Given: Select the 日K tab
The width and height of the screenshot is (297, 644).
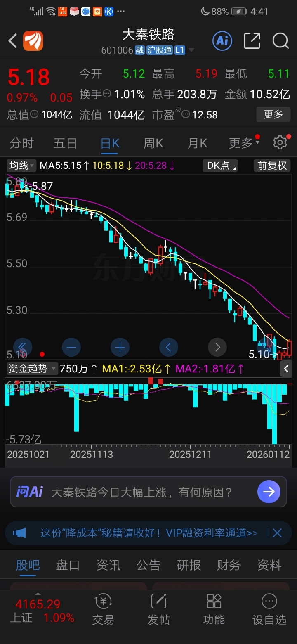Looking at the screenshot, I should (x=110, y=143).
